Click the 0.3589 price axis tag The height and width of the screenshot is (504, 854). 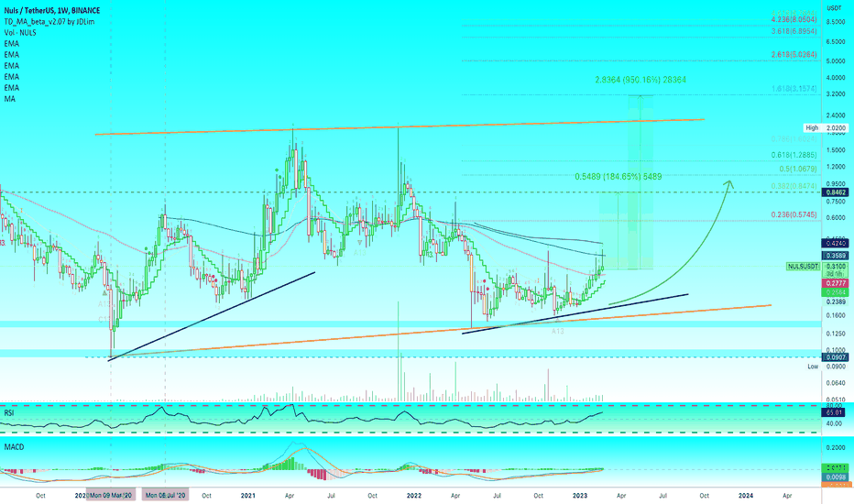(x=836, y=256)
